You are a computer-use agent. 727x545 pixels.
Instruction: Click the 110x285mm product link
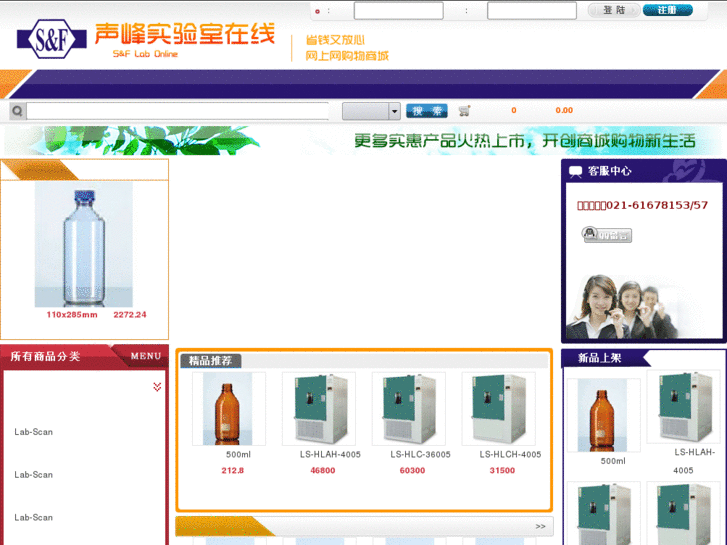[72, 314]
